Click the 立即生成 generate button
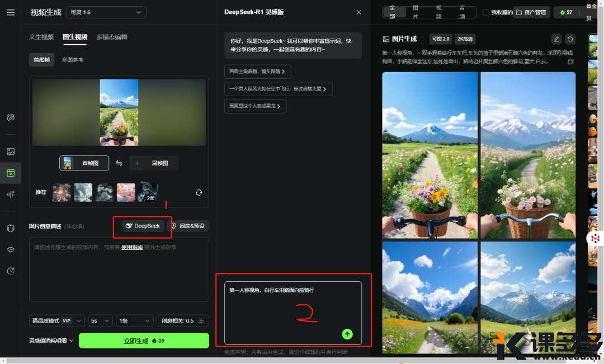 pos(144,341)
